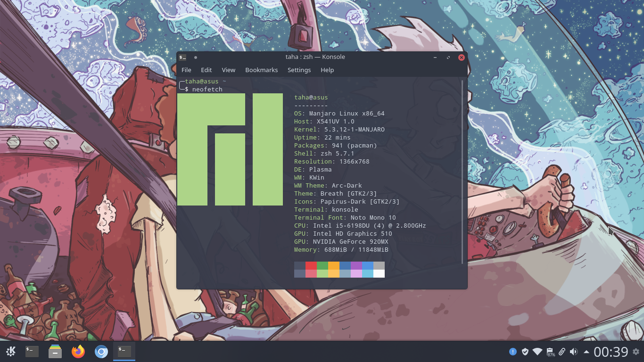
Task: Maximize the Konsole window
Action: [448, 57]
